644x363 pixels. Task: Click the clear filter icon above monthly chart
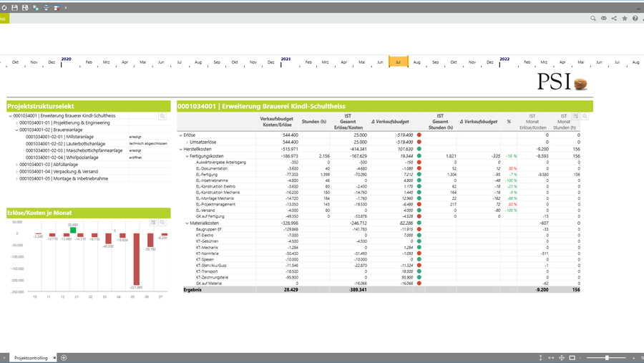(x=153, y=223)
